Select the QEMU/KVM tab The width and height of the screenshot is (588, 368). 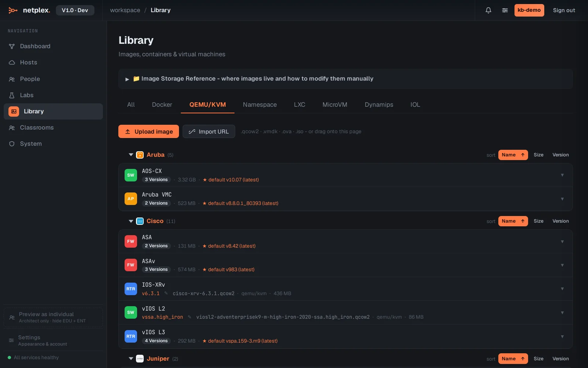click(x=208, y=105)
